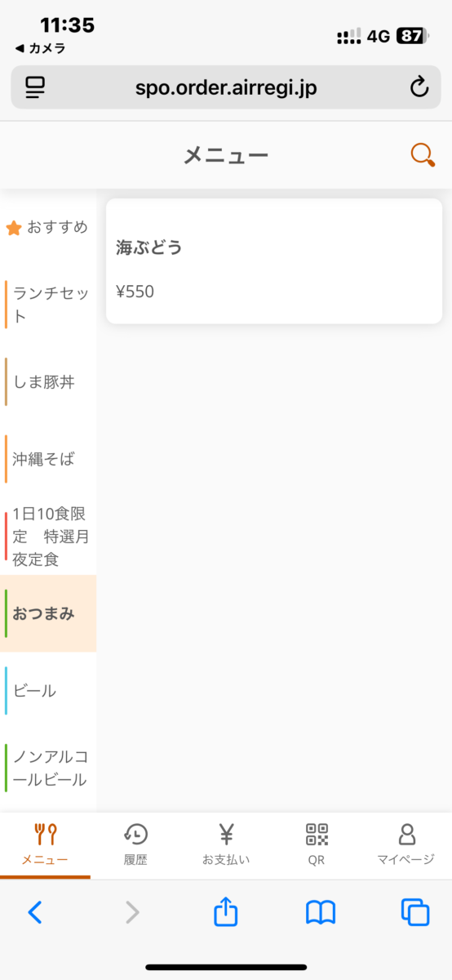
Task: Tap the Safari share icon
Action: coord(226,911)
